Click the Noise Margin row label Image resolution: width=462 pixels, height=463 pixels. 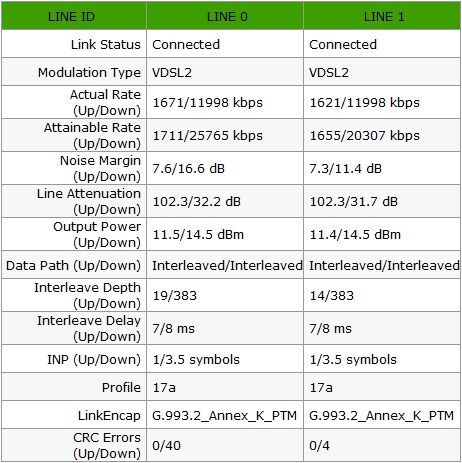pyautogui.click(x=100, y=168)
